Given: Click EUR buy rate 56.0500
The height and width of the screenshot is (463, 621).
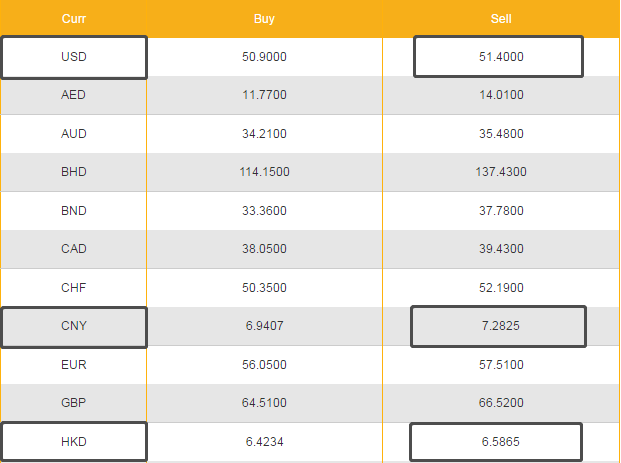Looking at the screenshot, I should (x=264, y=365).
